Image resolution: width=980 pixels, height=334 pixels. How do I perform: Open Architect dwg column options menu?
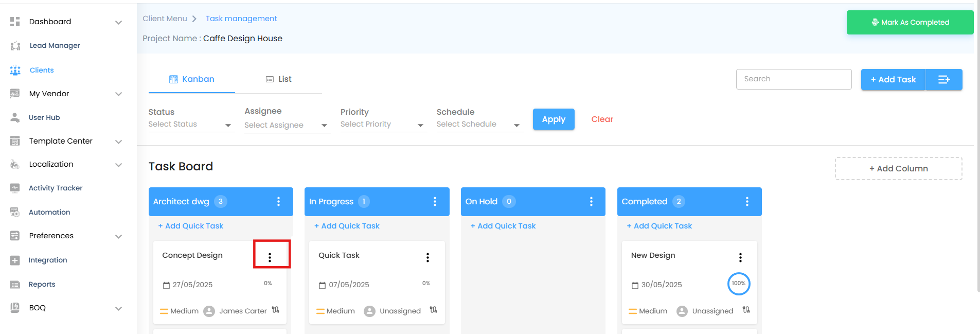click(x=278, y=202)
